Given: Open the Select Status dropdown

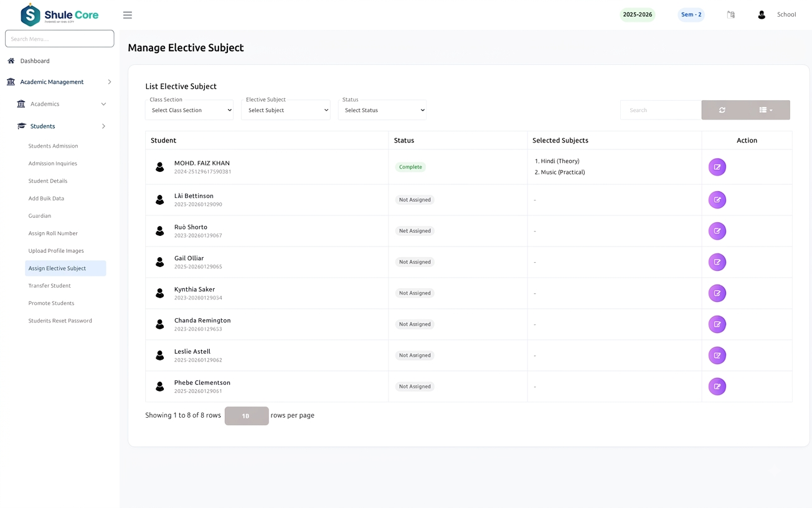Looking at the screenshot, I should click(x=382, y=110).
